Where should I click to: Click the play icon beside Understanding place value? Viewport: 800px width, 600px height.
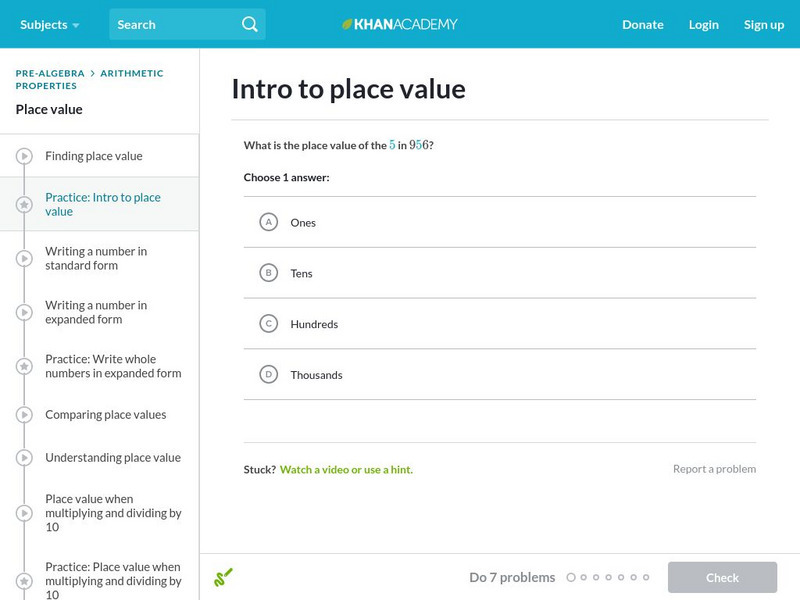tap(25, 457)
